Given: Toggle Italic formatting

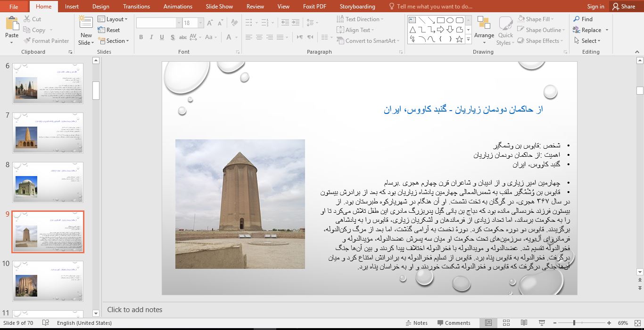Looking at the screenshot, I should pyautogui.click(x=151, y=37).
